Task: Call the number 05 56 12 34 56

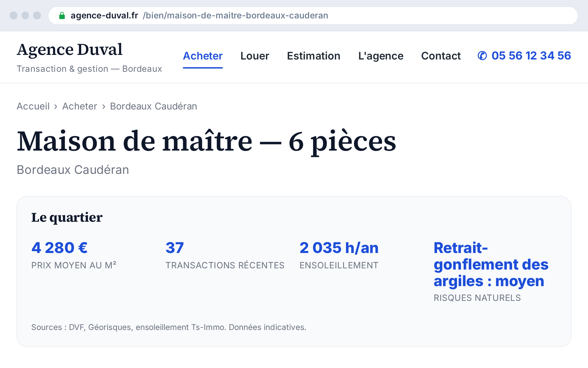Action: coord(531,56)
